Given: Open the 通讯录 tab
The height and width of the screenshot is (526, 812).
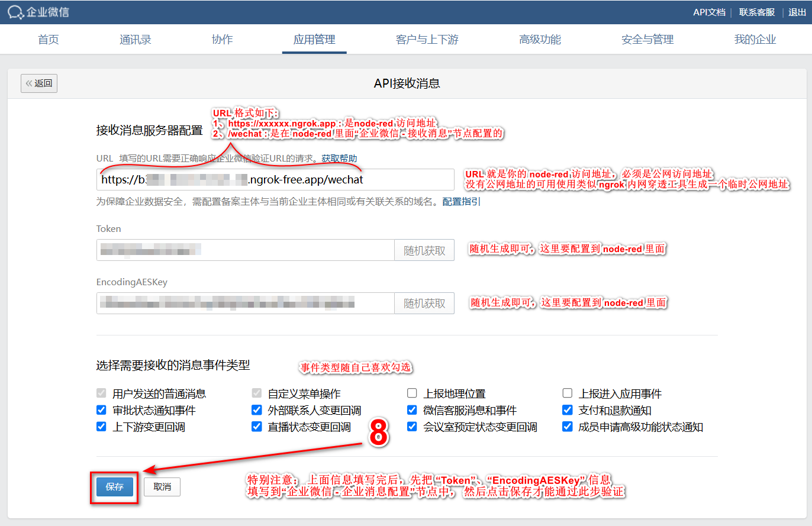Looking at the screenshot, I should (x=136, y=40).
